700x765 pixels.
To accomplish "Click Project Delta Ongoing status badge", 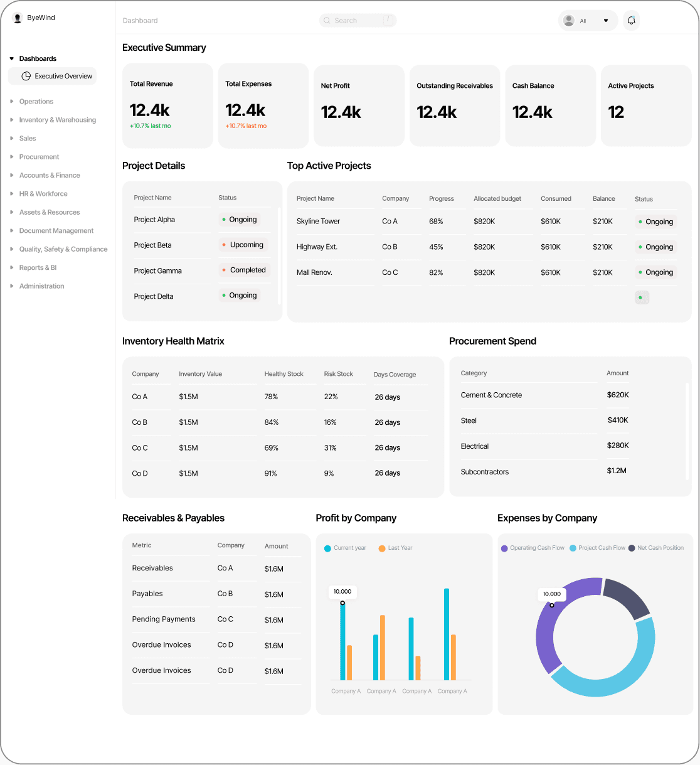I will [x=239, y=296].
